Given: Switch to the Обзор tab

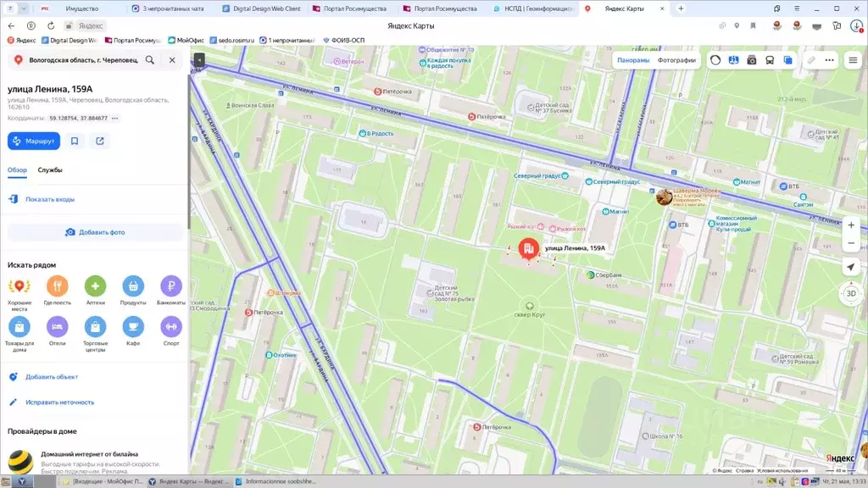Looking at the screenshot, I should tap(17, 169).
